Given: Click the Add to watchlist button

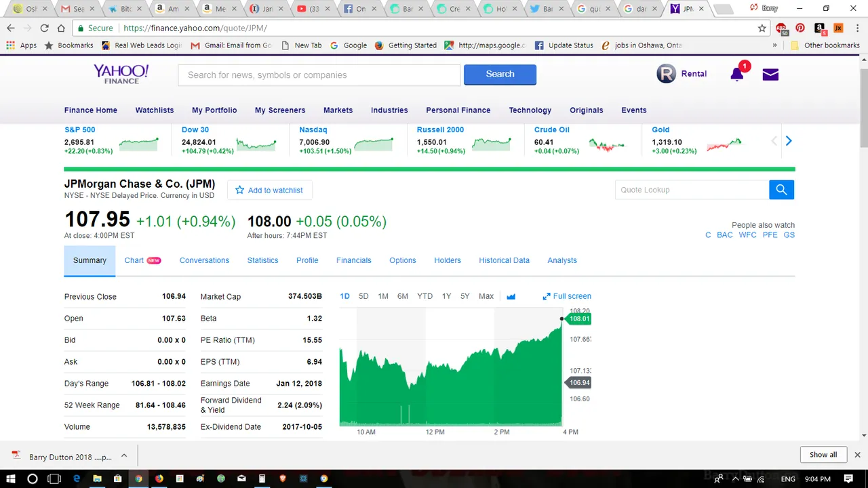Looking at the screenshot, I should click(269, 190).
